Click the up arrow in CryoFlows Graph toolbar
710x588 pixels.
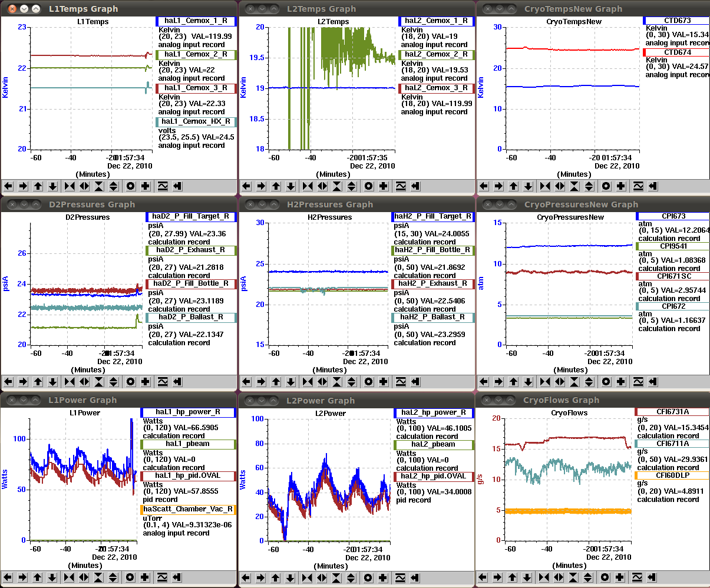click(514, 577)
